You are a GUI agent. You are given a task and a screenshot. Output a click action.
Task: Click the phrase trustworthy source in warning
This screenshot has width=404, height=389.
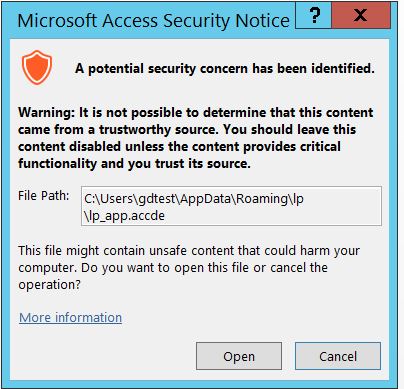point(159,130)
